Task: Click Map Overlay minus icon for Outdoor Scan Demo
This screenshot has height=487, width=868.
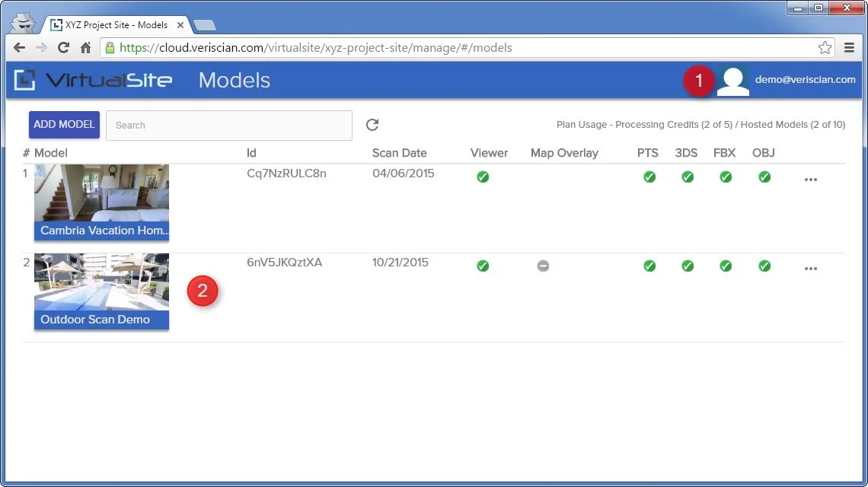Action: (543, 266)
